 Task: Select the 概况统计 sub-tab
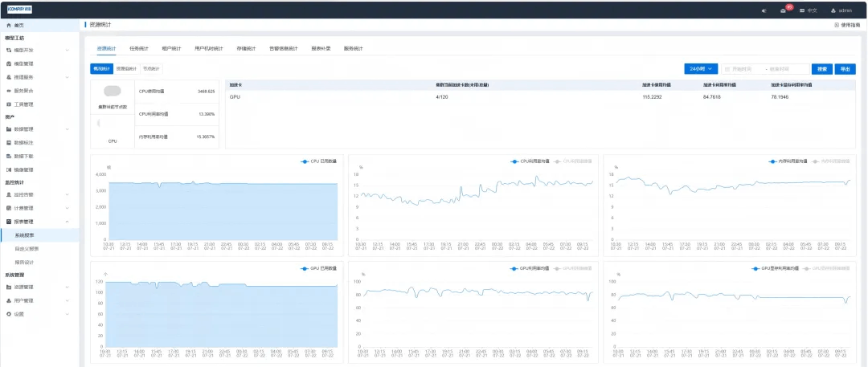[x=102, y=68]
